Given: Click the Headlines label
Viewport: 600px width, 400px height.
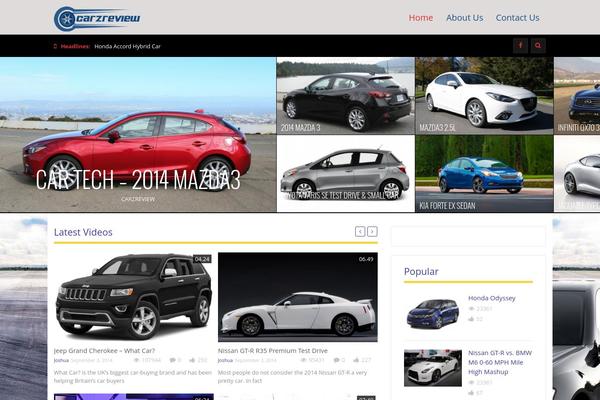Looking at the screenshot, I should coord(75,46).
